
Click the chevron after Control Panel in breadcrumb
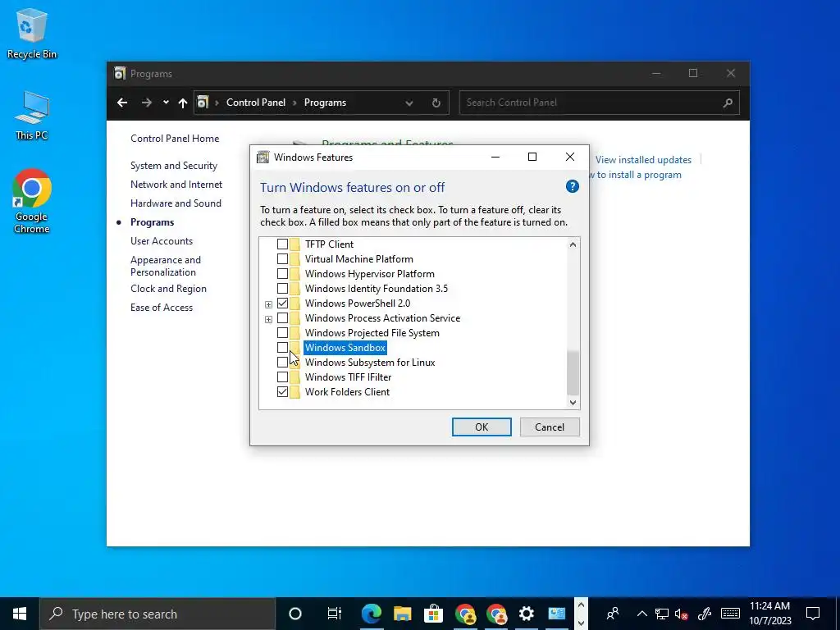(x=294, y=103)
